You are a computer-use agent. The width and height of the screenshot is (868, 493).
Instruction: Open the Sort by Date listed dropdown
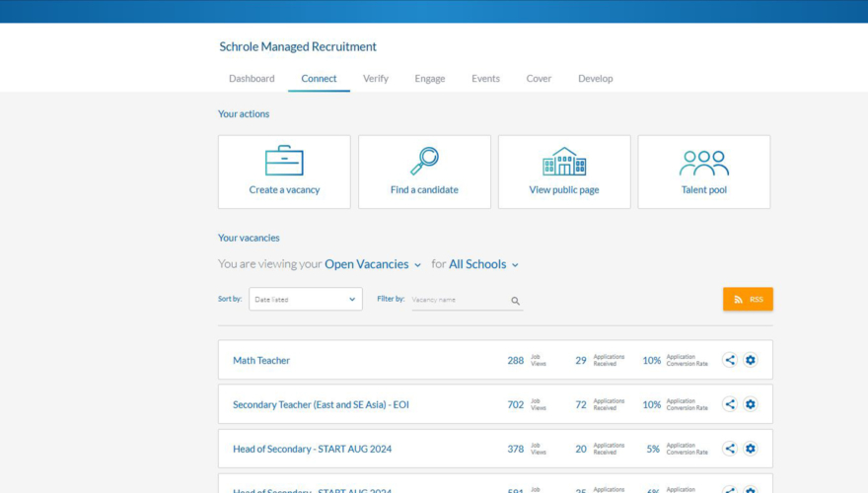coord(305,300)
